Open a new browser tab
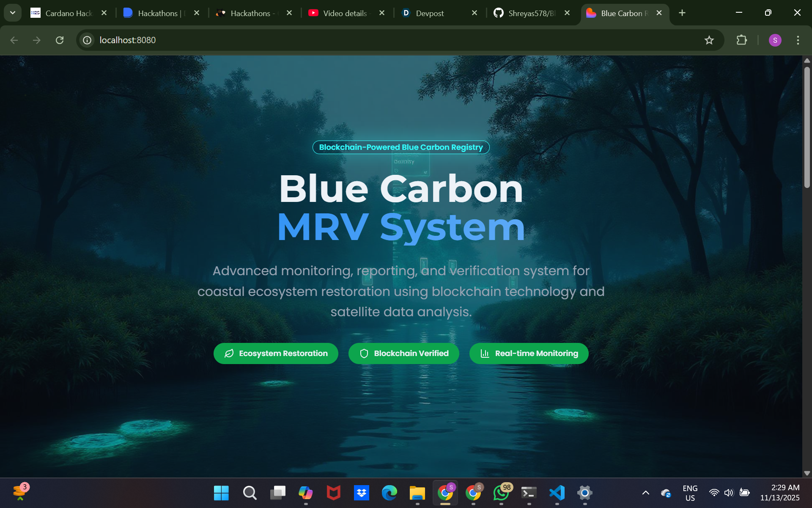The height and width of the screenshot is (508, 812). (682, 13)
